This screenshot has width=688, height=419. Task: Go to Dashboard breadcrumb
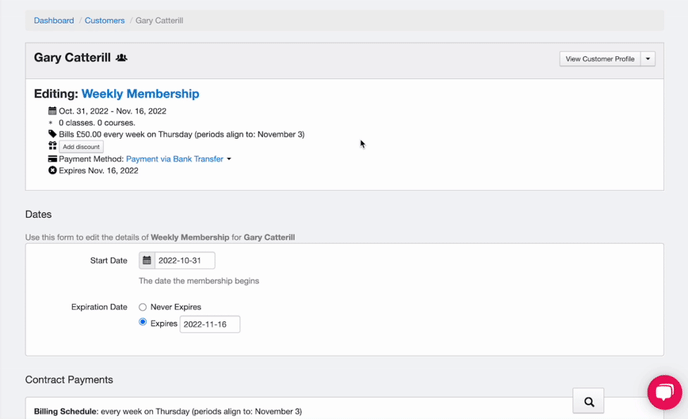[x=54, y=20]
